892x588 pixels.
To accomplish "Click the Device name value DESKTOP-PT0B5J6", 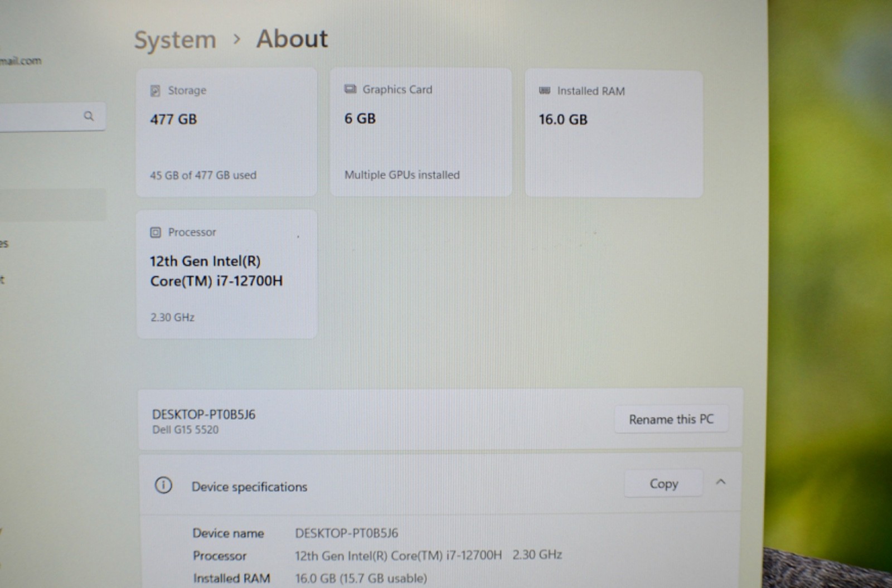I will pyautogui.click(x=347, y=533).
